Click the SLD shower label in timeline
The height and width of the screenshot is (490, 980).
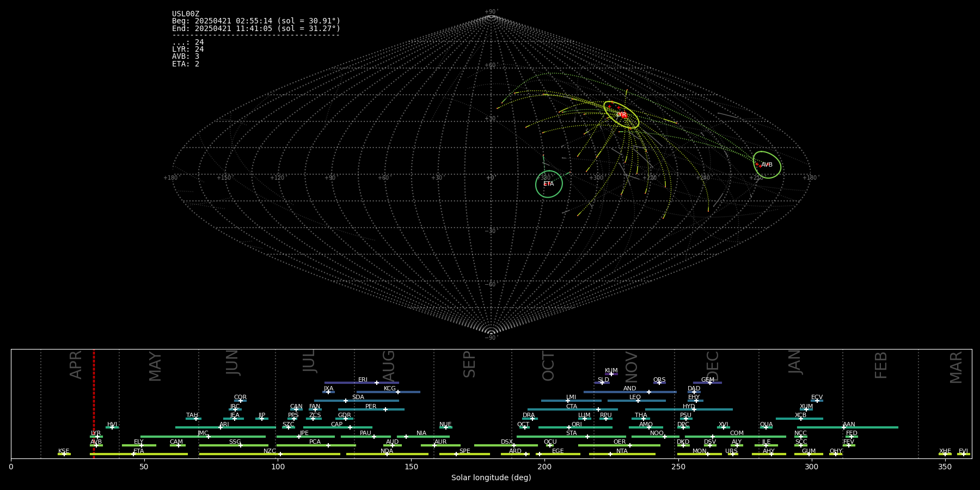[603, 380]
